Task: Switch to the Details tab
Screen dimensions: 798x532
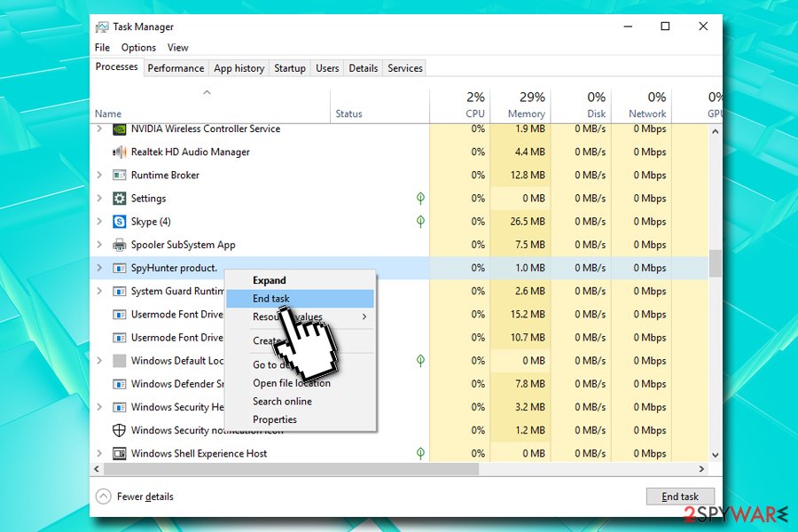Action: [364, 68]
